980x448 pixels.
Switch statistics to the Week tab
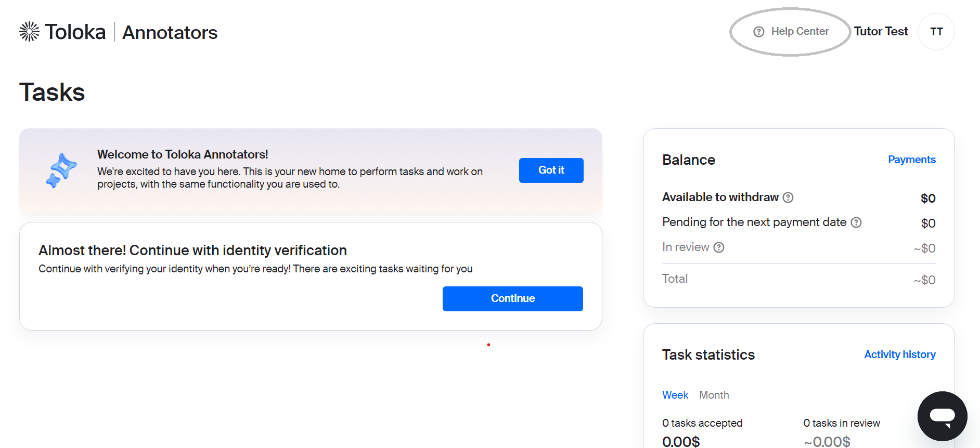pos(675,395)
